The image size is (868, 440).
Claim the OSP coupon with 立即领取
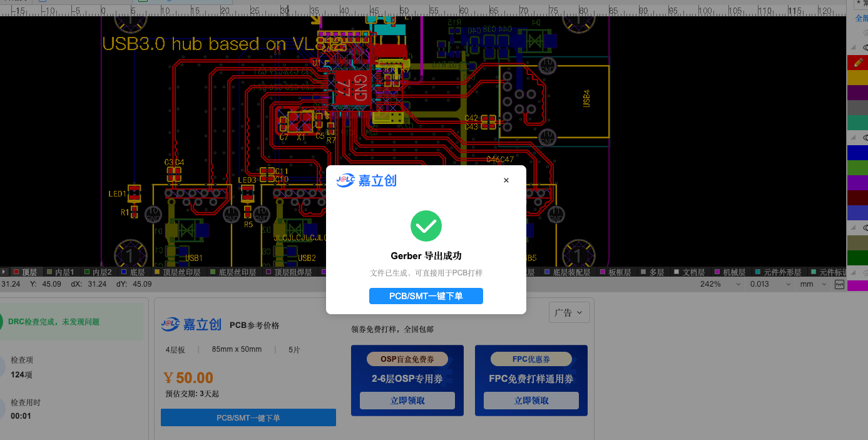pos(407,401)
